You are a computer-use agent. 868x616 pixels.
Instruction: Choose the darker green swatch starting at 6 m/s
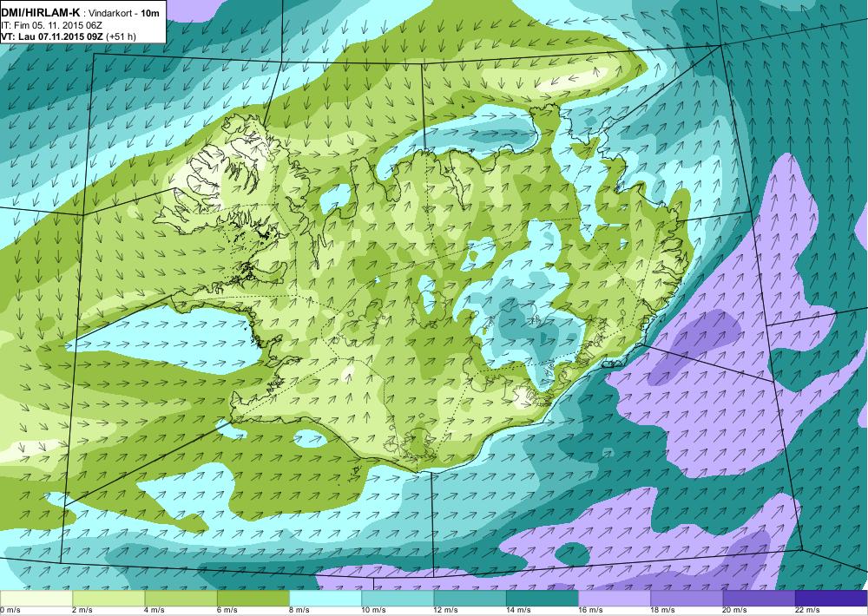[253, 598]
